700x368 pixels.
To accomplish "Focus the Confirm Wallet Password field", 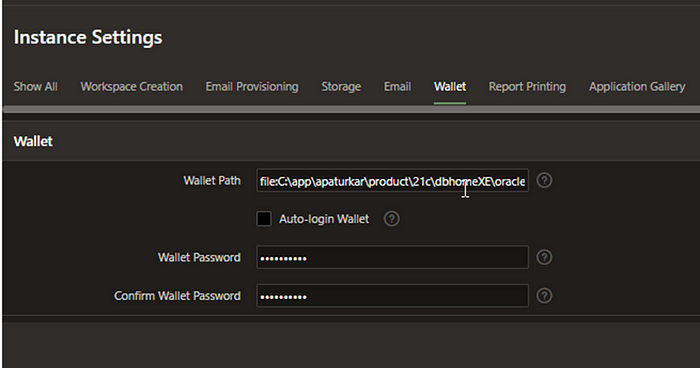I will pyautogui.click(x=392, y=296).
